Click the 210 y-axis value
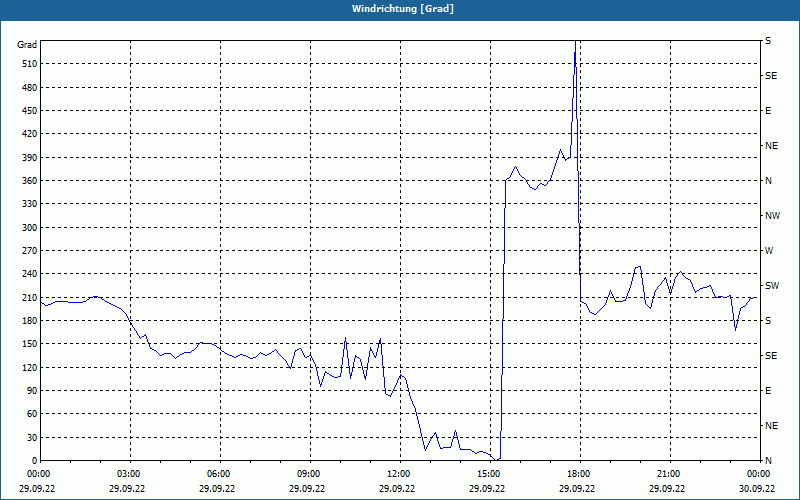This screenshot has width=800, height=500. point(30,297)
